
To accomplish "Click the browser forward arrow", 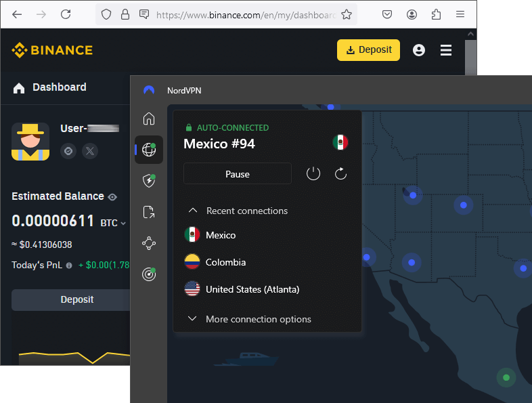I will pos(41,14).
